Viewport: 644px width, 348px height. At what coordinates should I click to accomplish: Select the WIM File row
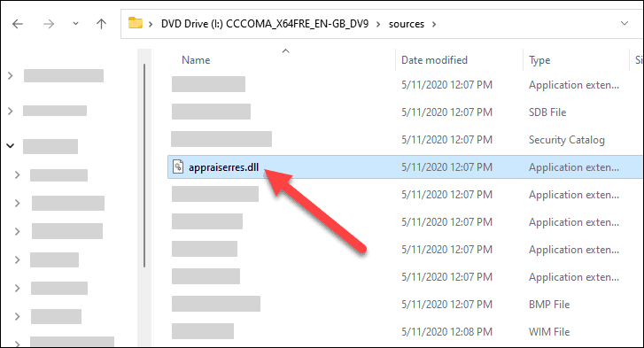pos(405,331)
